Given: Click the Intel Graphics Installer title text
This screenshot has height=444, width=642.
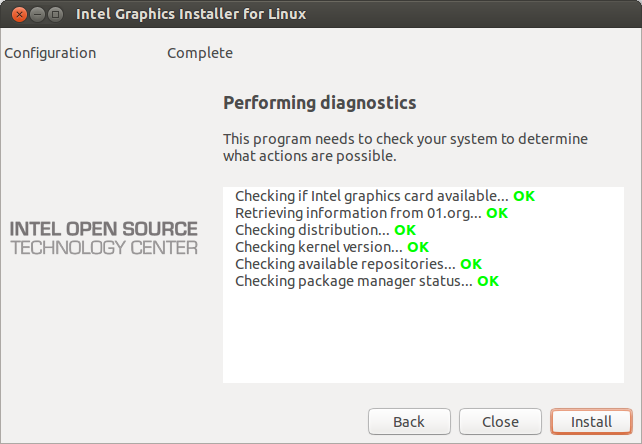Looking at the screenshot, I should pos(191,14).
